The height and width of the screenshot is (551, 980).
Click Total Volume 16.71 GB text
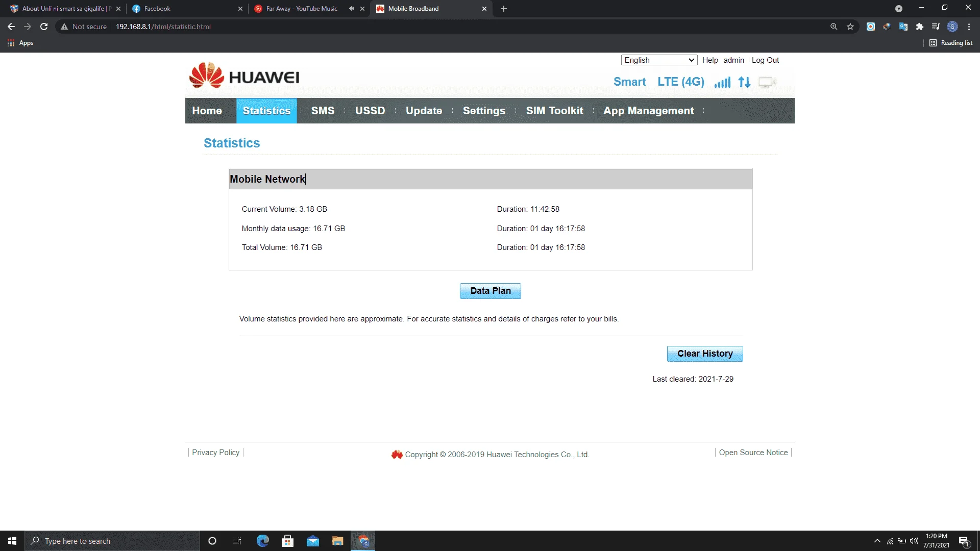pyautogui.click(x=282, y=247)
